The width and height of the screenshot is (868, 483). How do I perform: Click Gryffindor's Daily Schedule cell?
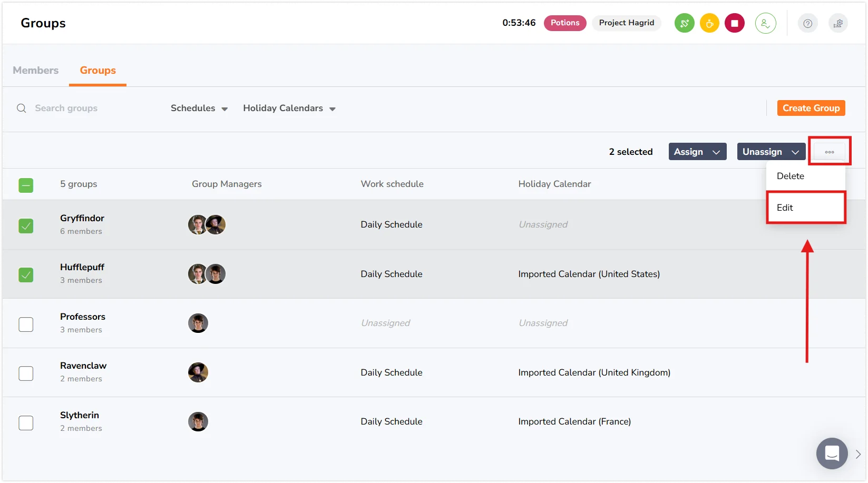point(392,224)
